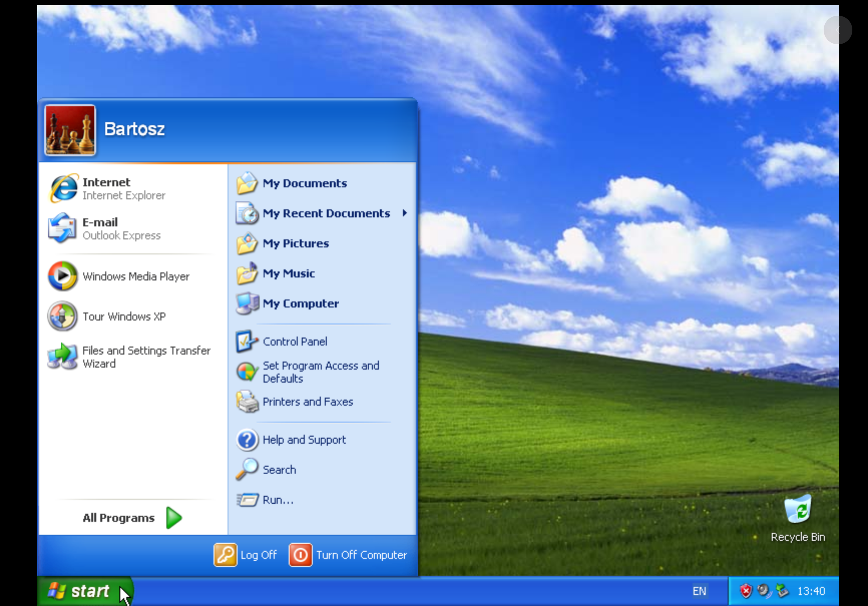Click the Help and Support question mark icon
This screenshot has height=606, width=868.
(x=247, y=440)
